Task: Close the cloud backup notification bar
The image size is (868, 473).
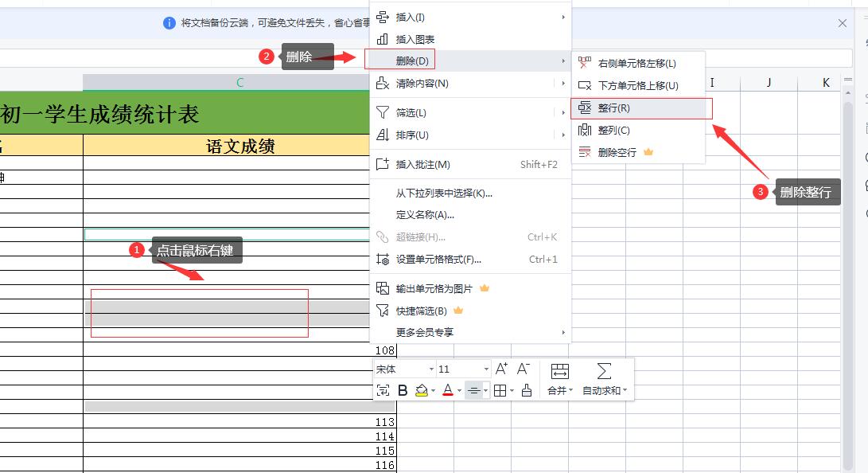Action: pos(842,23)
